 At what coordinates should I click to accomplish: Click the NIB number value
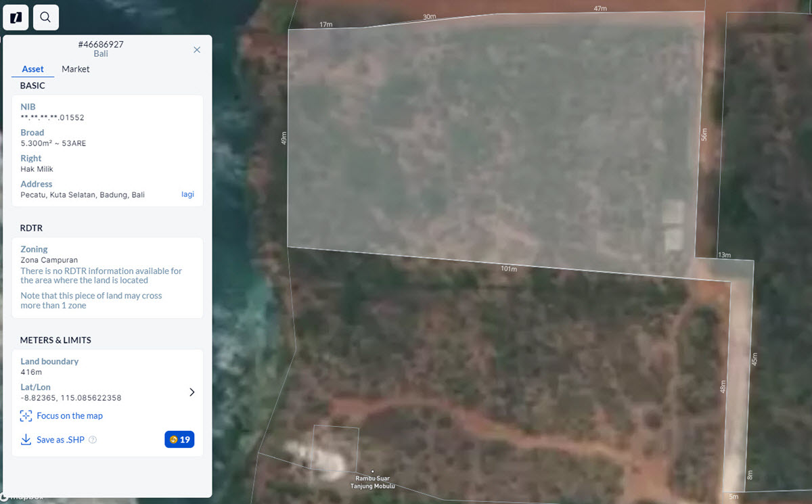[x=52, y=118]
